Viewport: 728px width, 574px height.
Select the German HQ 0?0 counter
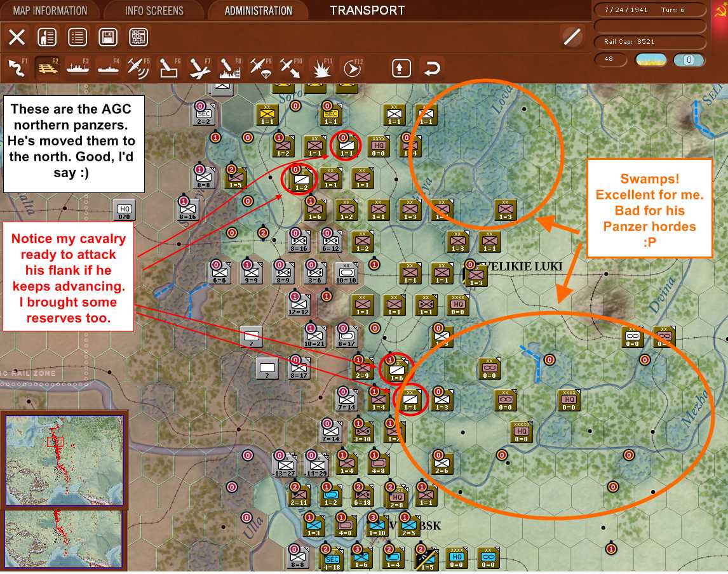click(124, 210)
